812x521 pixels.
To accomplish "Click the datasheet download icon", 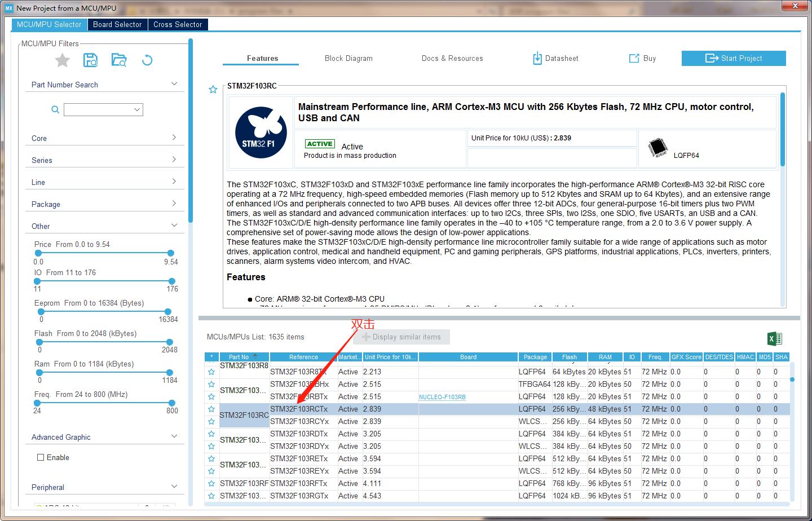I will (537, 58).
